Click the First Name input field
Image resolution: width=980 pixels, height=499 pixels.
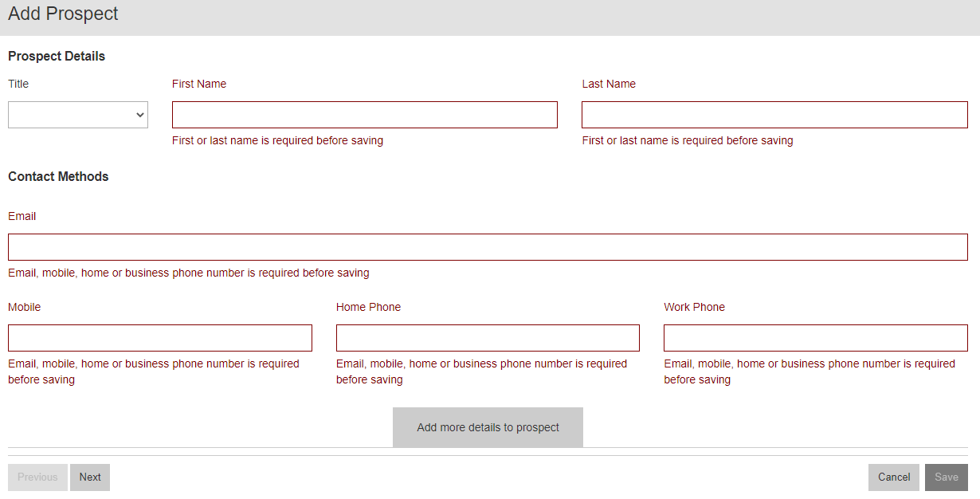[x=364, y=115]
